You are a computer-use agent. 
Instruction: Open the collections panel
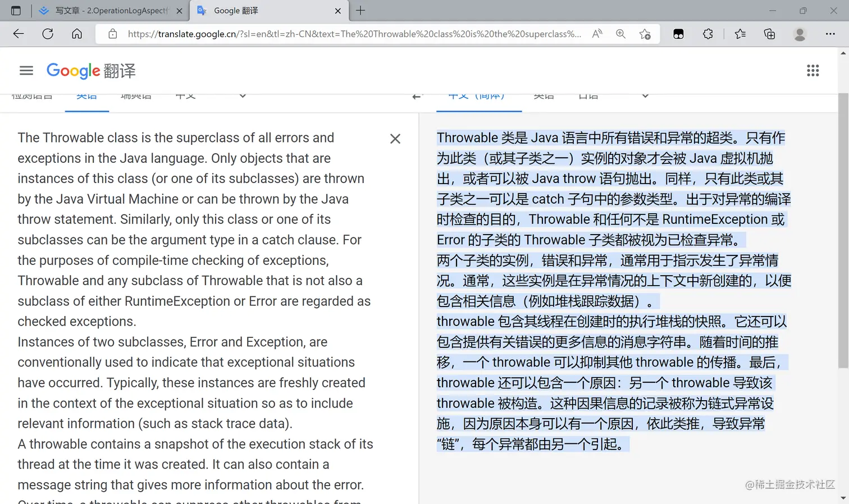pos(769,34)
